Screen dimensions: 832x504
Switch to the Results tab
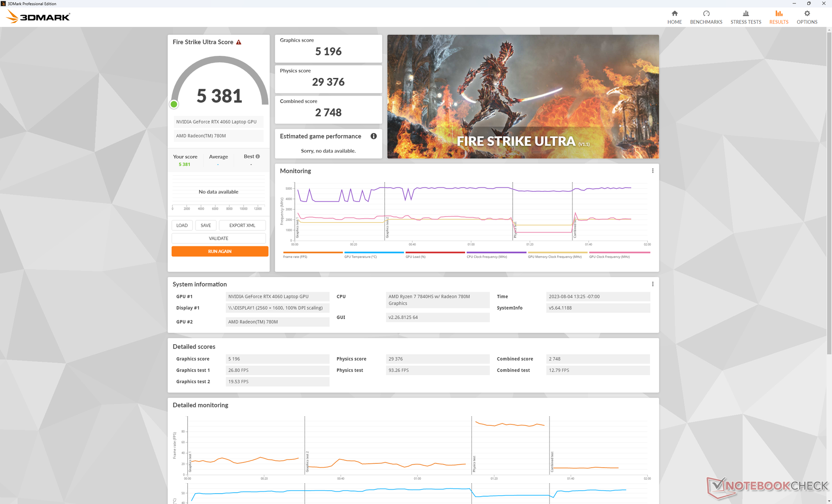tap(779, 17)
